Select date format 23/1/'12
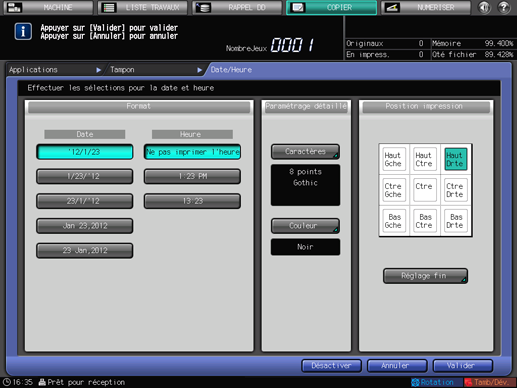This screenshot has width=517, height=388. click(x=85, y=201)
